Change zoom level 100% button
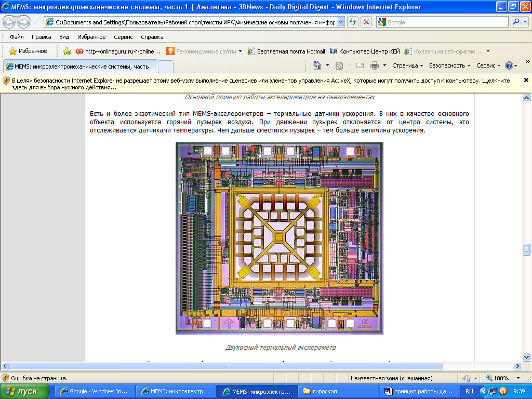Viewport: 532px width, 399px height. click(497, 378)
